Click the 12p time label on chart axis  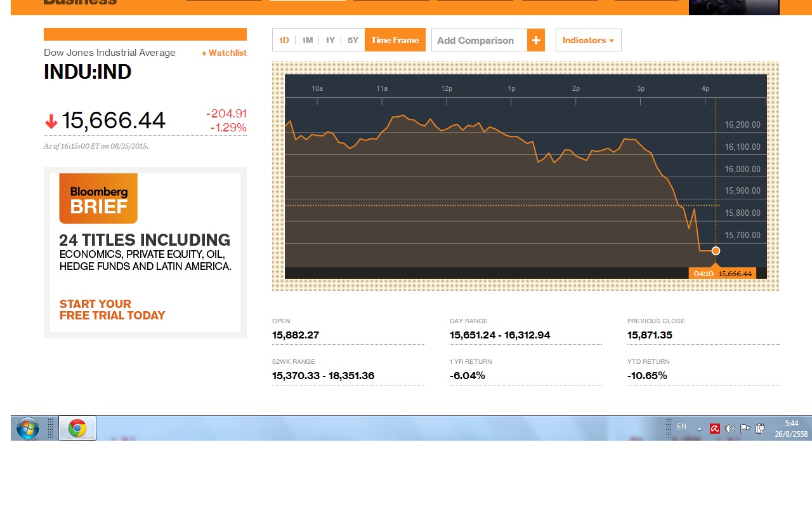[x=447, y=88]
